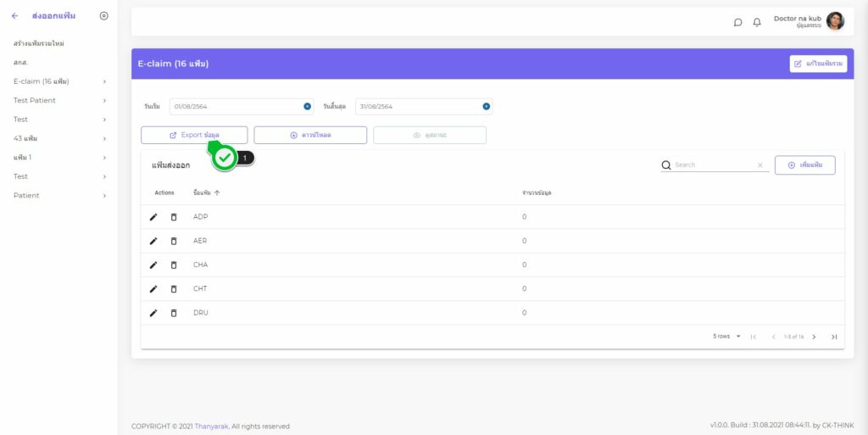Click the เพิ่มแฟ้ม add file button
The height and width of the screenshot is (435, 868).
pos(804,165)
